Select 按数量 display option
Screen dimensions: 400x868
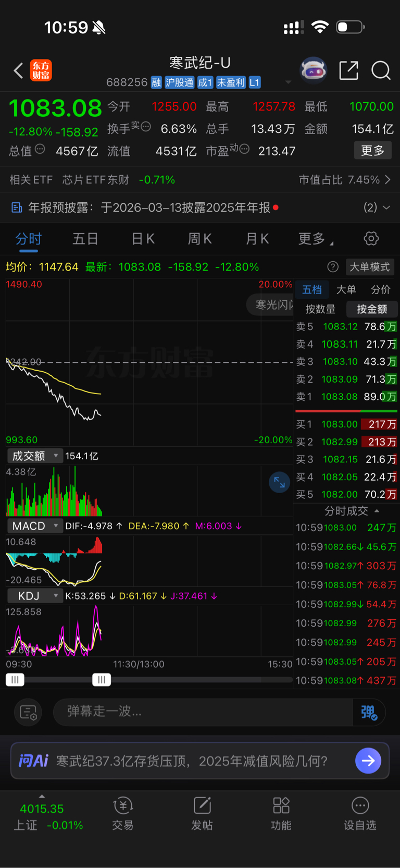(x=320, y=309)
